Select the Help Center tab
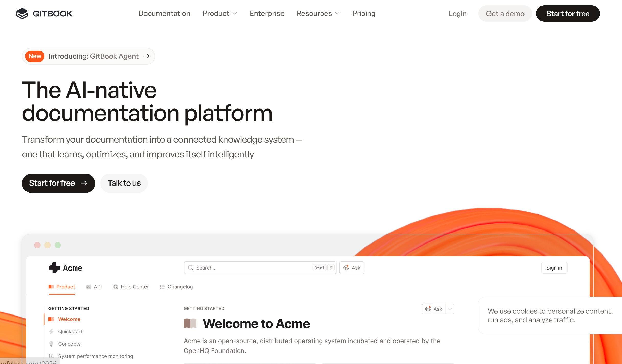The width and height of the screenshot is (622, 364). pos(131,287)
